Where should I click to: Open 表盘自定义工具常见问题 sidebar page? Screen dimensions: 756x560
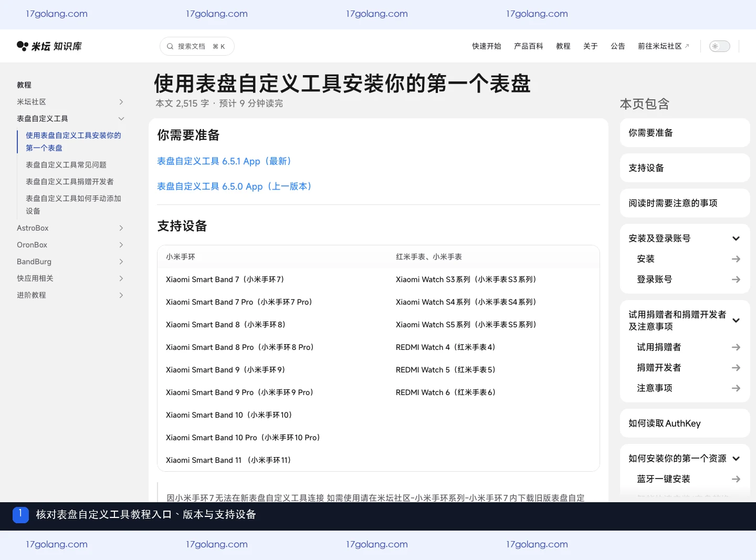pos(66,165)
